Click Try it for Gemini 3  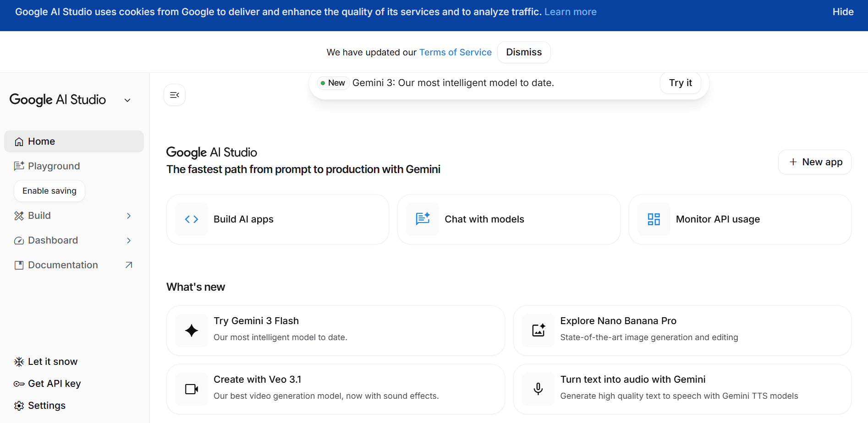coord(680,83)
